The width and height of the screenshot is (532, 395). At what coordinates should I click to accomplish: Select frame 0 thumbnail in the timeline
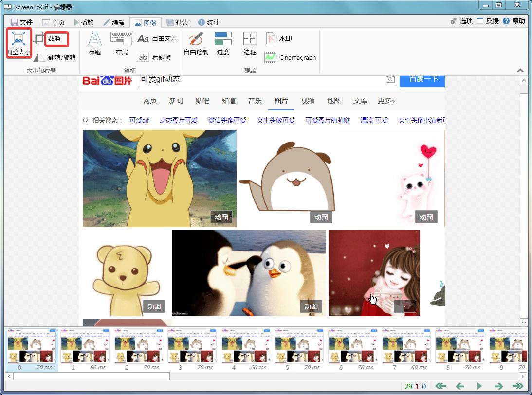(32, 348)
